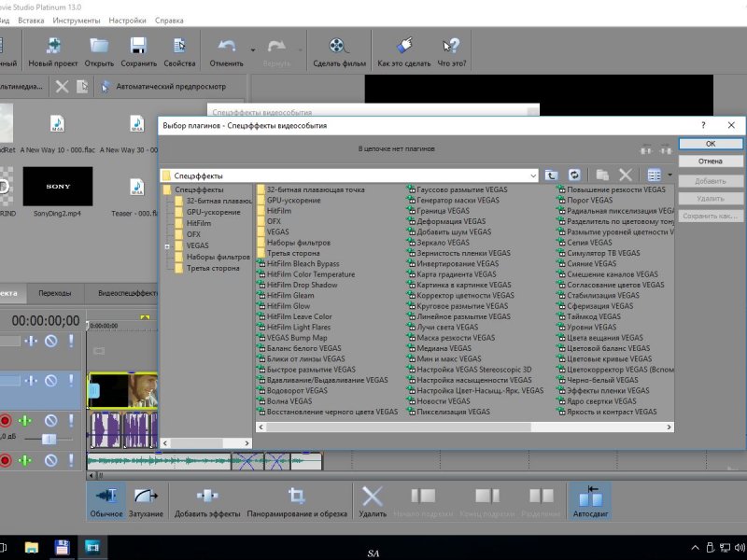Select Обычное normal edit tool
This screenshot has height=560, width=747.
[x=106, y=501]
